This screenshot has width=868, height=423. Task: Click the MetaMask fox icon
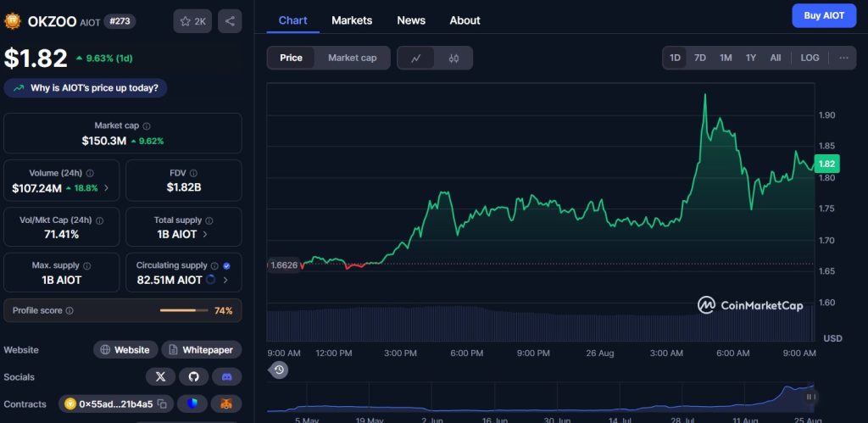pos(226,404)
